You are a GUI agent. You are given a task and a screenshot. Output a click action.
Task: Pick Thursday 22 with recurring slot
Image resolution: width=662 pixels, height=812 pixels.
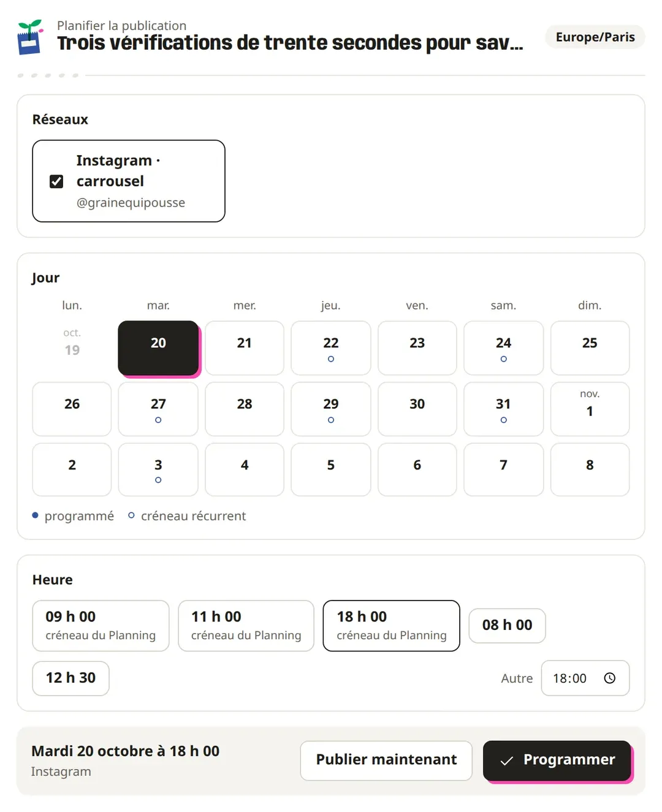point(331,347)
